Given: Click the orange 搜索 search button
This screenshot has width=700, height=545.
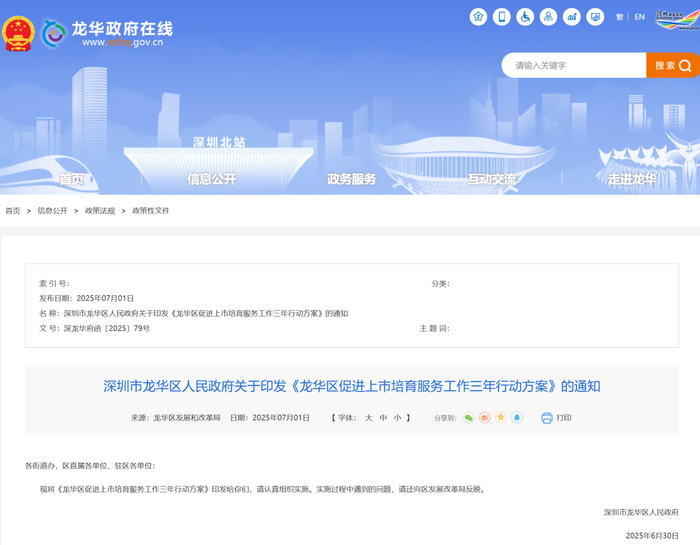Looking at the screenshot, I should [672, 65].
